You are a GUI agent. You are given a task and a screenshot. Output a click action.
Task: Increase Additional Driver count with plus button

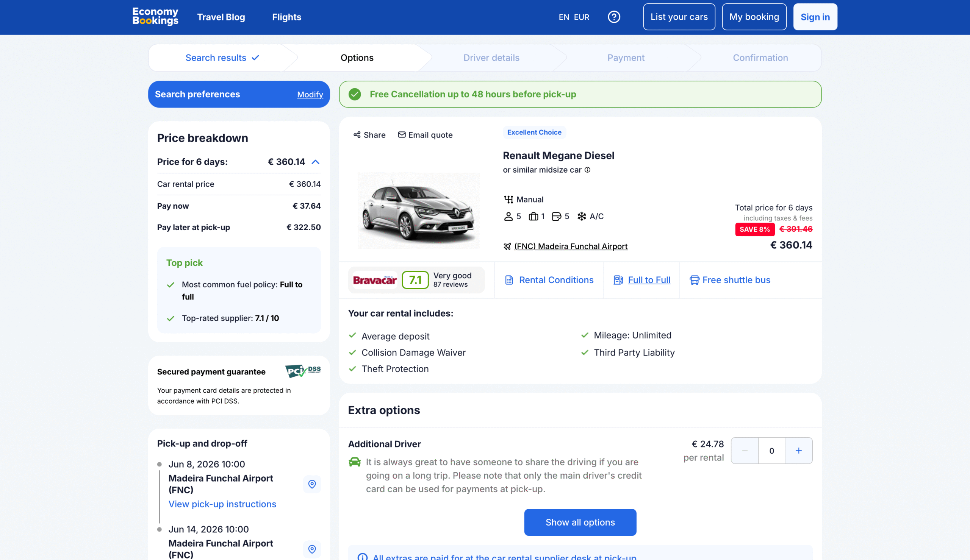pyautogui.click(x=798, y=450)
